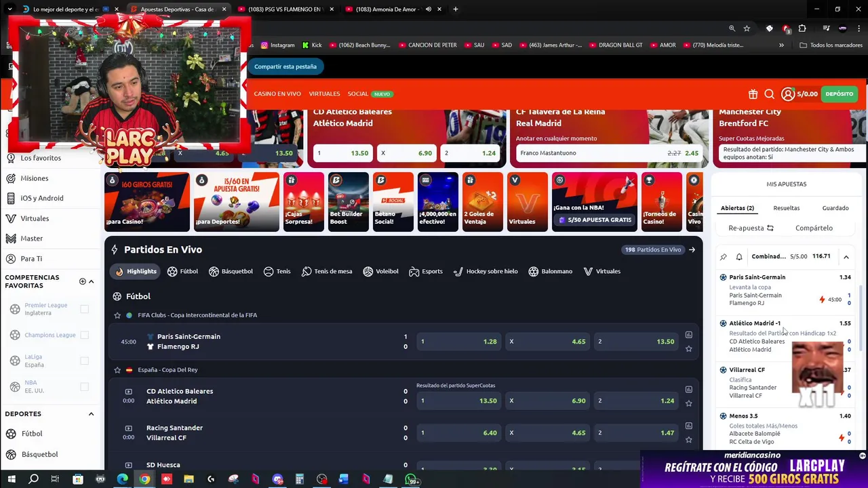The width and height of the screenshot is (868, 488).
Task: Switch to Resueltas bets tab
Action: [x=787, y=208]
